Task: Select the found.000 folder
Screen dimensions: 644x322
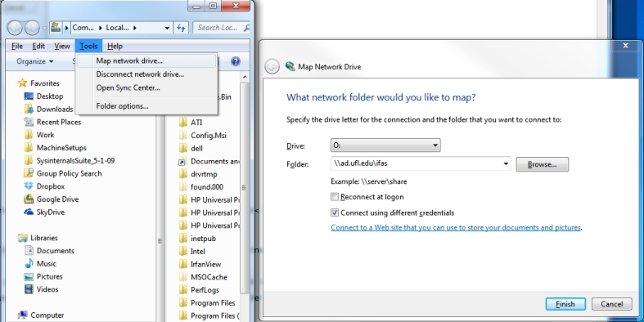Action: point(207,186)
